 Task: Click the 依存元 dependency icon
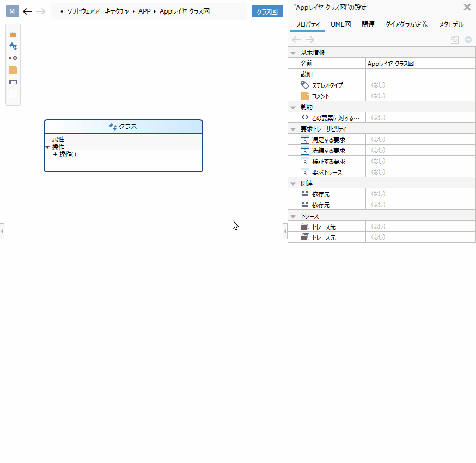[x=305, y=205]
